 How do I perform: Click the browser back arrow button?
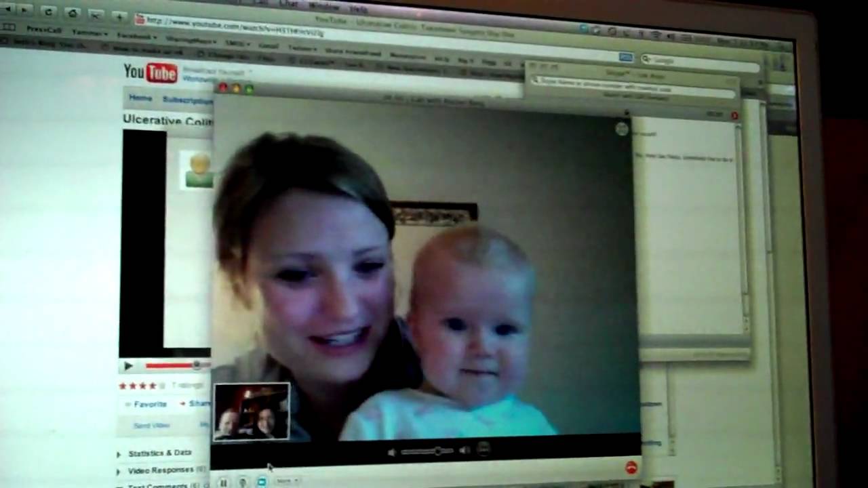6,8
